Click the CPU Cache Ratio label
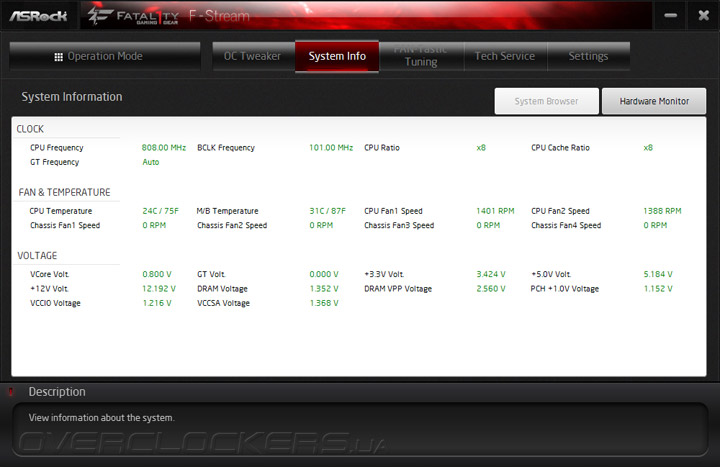Screen dimensions: 720x467 click(x=561, y=148)
